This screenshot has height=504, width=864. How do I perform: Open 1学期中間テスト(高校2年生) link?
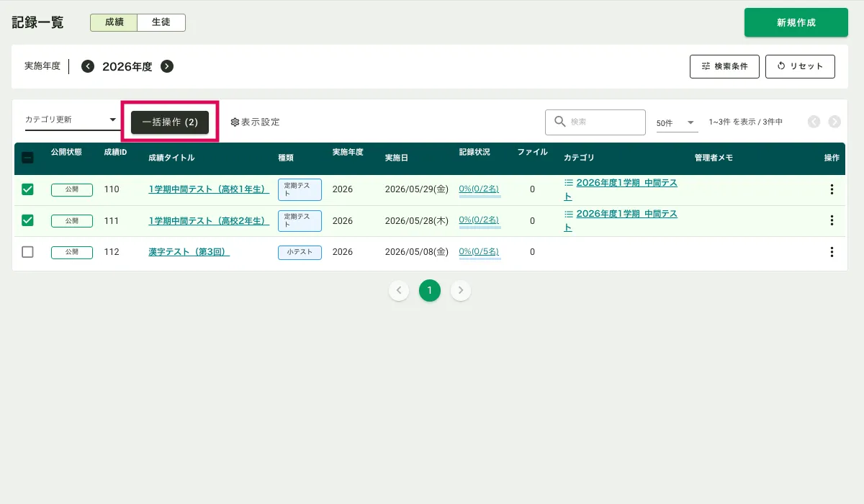[209, 221]
